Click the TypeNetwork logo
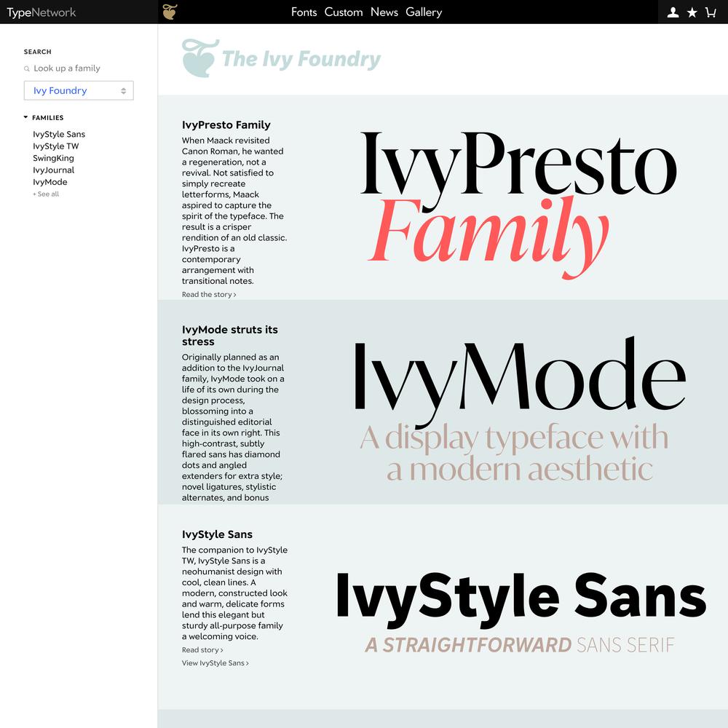This screenshot has width=728, height=728. 41,12
